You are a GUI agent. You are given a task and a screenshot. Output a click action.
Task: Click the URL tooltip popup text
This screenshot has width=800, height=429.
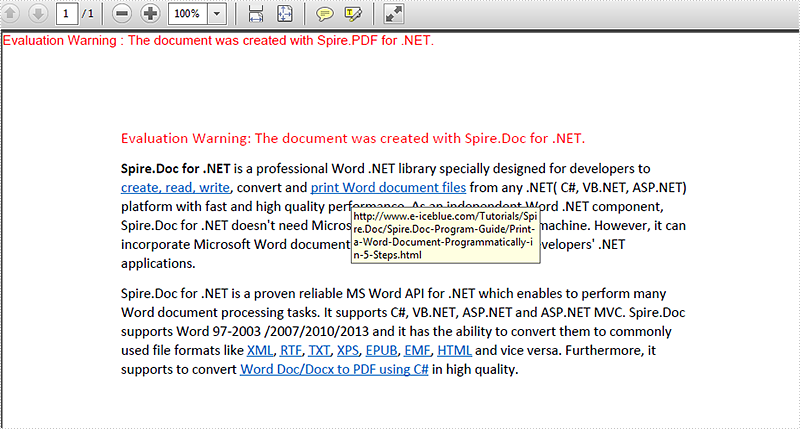click(x=445, y=236)
